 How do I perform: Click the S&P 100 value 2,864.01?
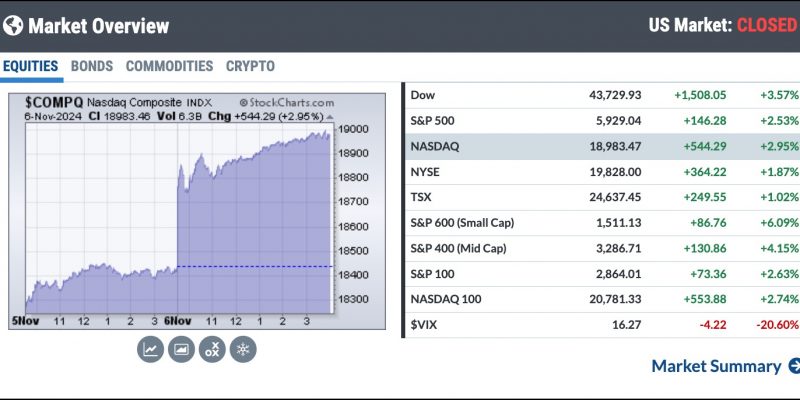point(618,274)
